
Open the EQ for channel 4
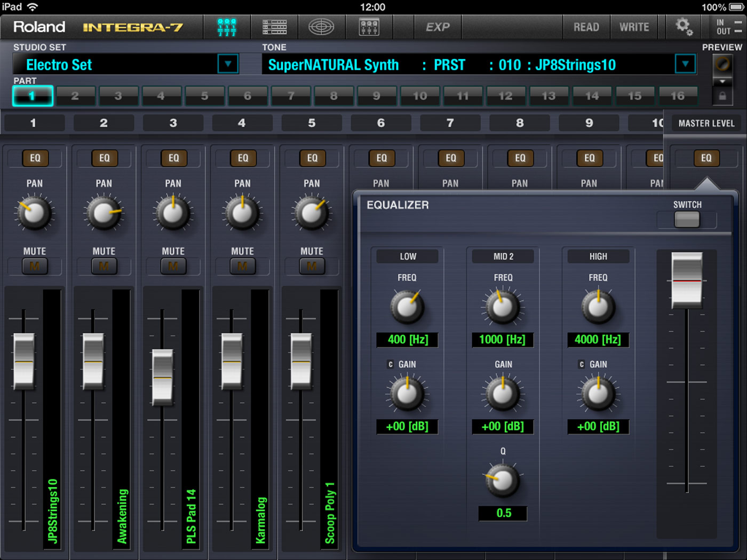click(x=243, y=158)
